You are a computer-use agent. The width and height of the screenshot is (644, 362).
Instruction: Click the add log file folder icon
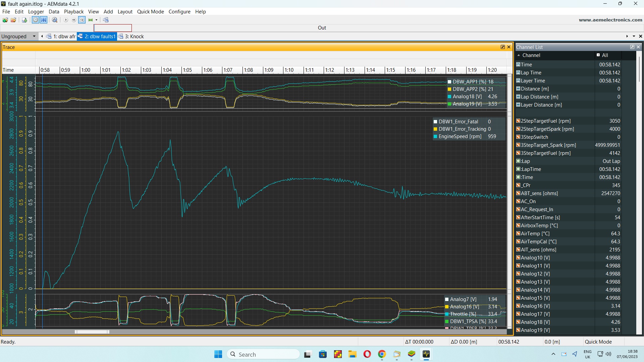5,20
